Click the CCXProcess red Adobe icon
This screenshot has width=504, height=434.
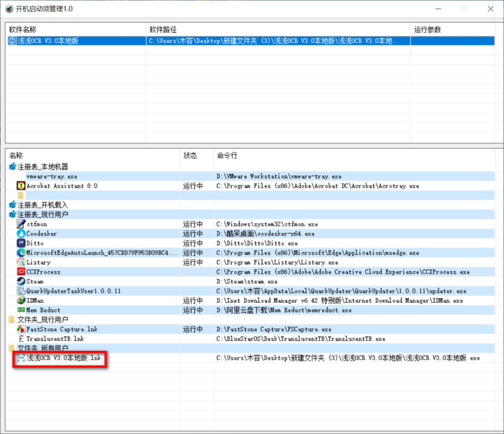(x=21, y=272)
